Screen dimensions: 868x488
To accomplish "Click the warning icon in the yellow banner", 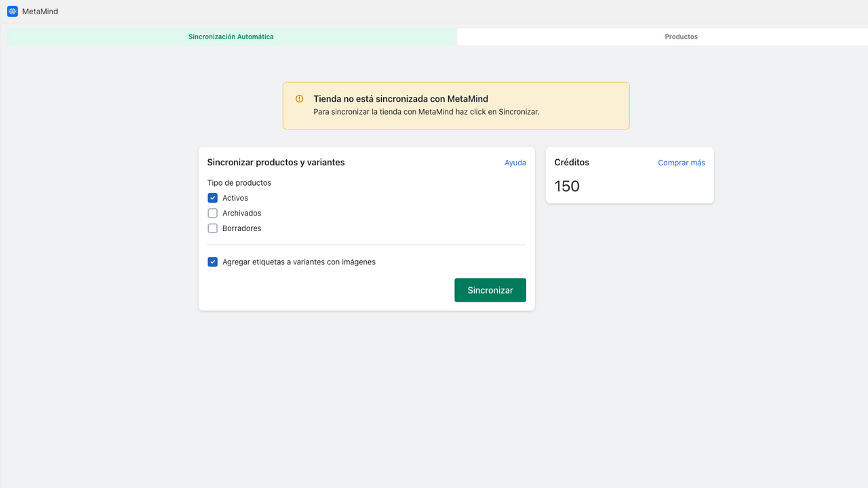I will (300, 99).
